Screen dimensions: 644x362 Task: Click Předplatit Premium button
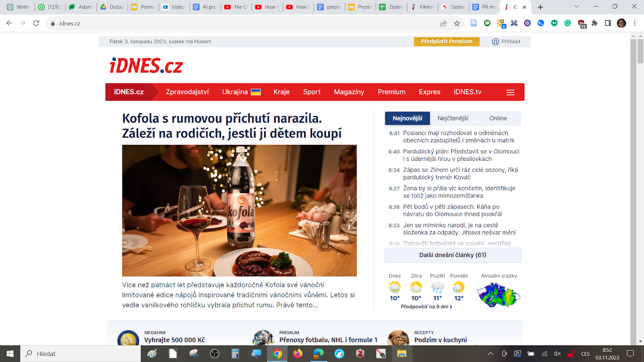coord(447,41)
